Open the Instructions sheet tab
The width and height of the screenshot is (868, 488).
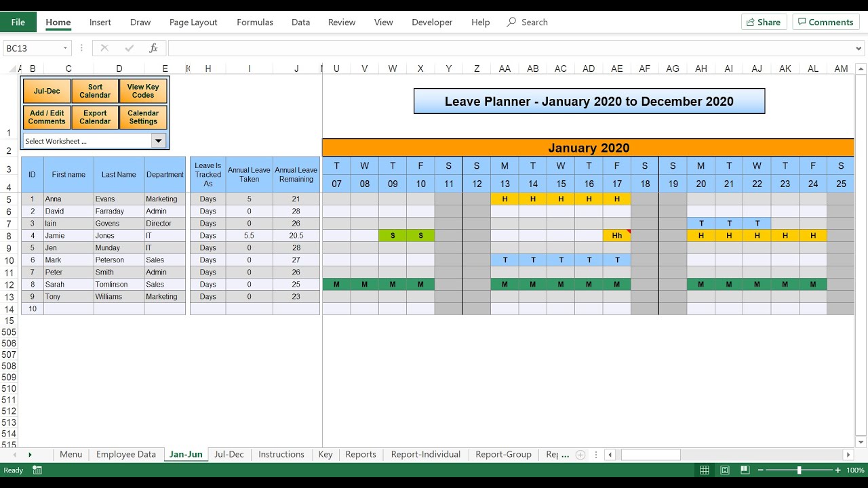coord(281,455)
